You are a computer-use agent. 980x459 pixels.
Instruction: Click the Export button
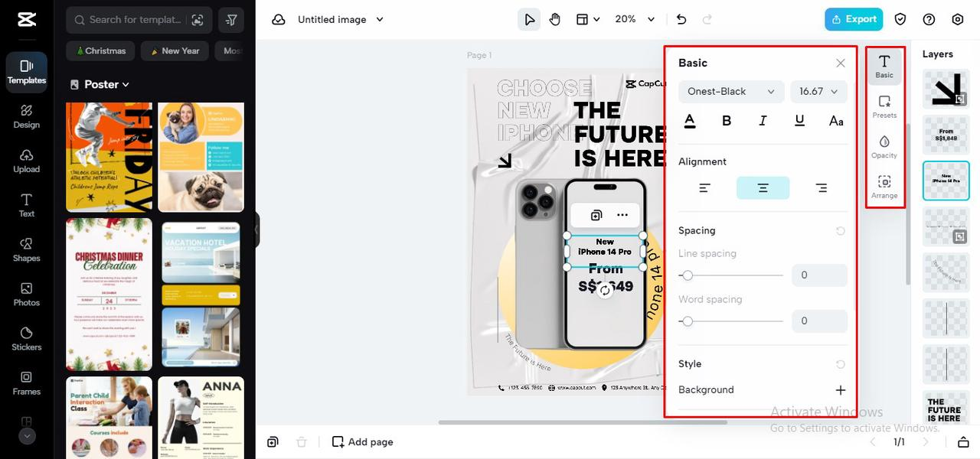854,19
